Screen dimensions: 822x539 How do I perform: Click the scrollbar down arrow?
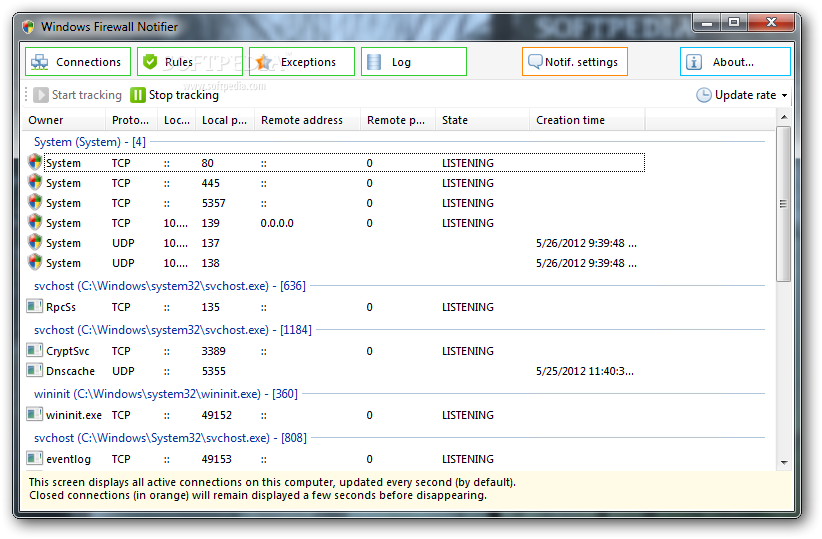784,462
